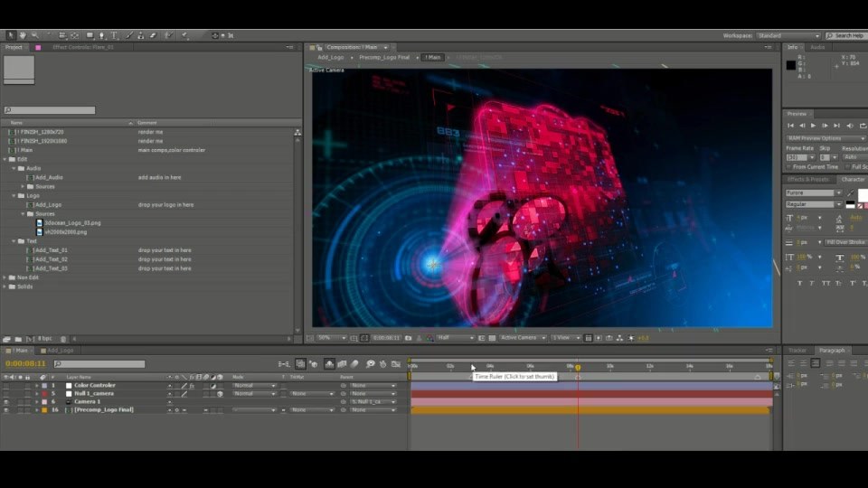
Task: Click the timeline layer search field
Action: pos(99,364)
